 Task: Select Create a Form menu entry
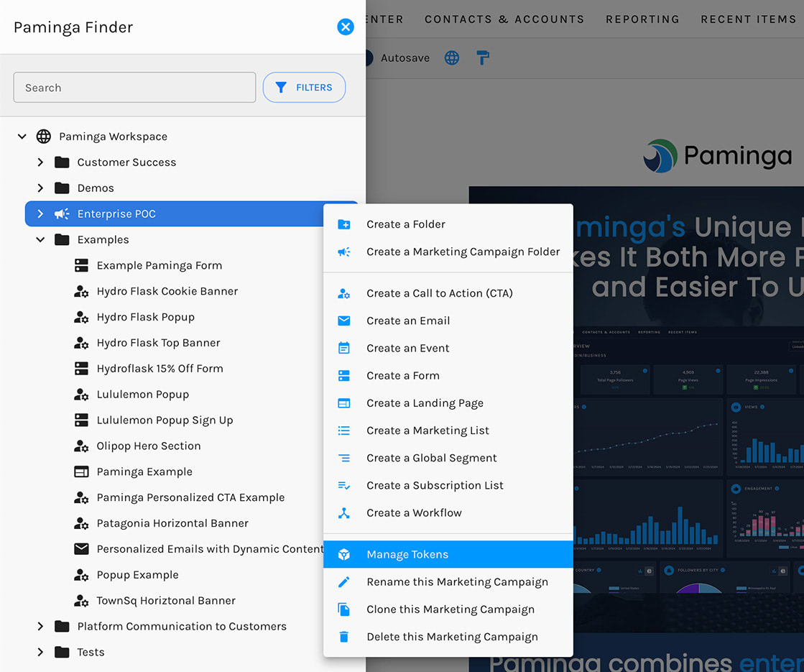448,375
